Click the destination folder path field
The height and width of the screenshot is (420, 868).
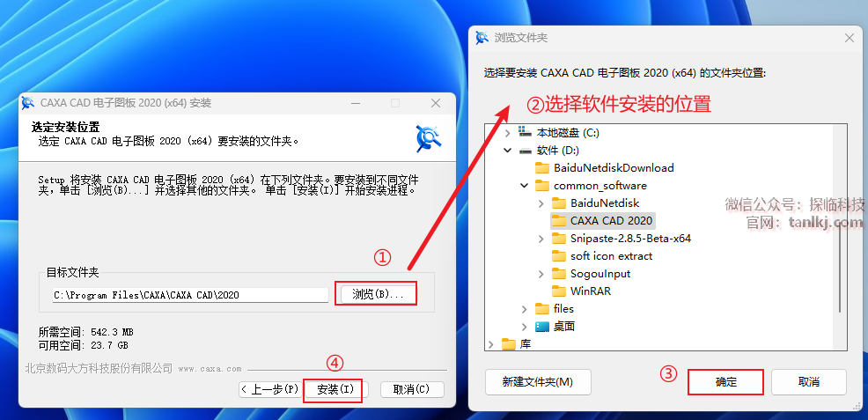190,295
